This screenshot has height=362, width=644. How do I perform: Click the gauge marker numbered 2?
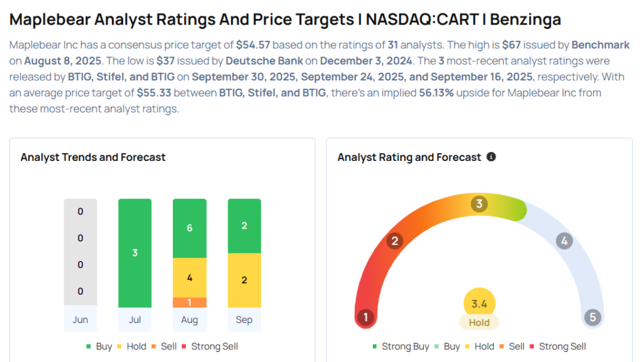[x=395, y=241]
